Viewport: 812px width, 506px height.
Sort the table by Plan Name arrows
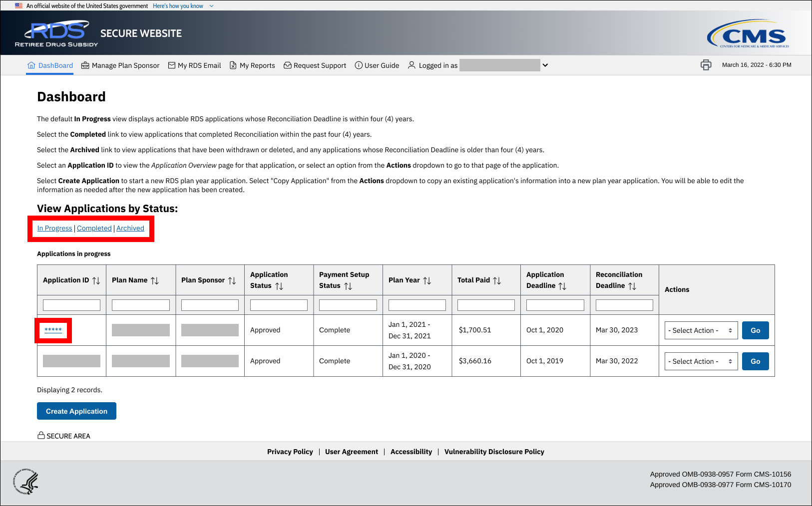tap(155, 280)
